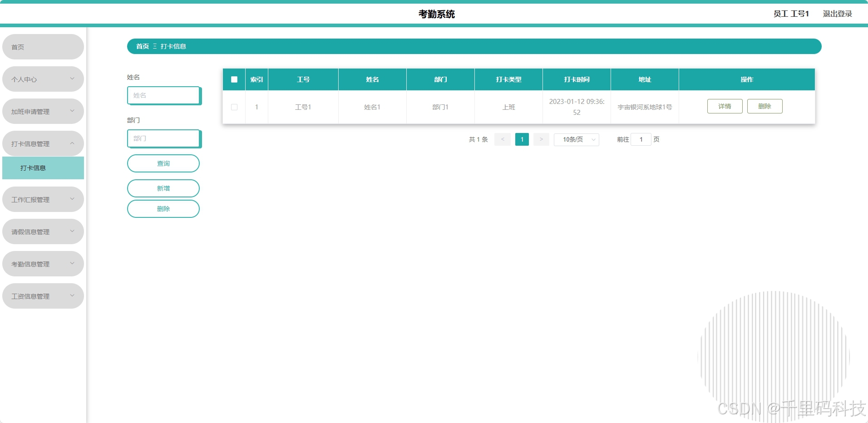Click the 操作 column header
The image size is (868, 423).
[747, 79]
